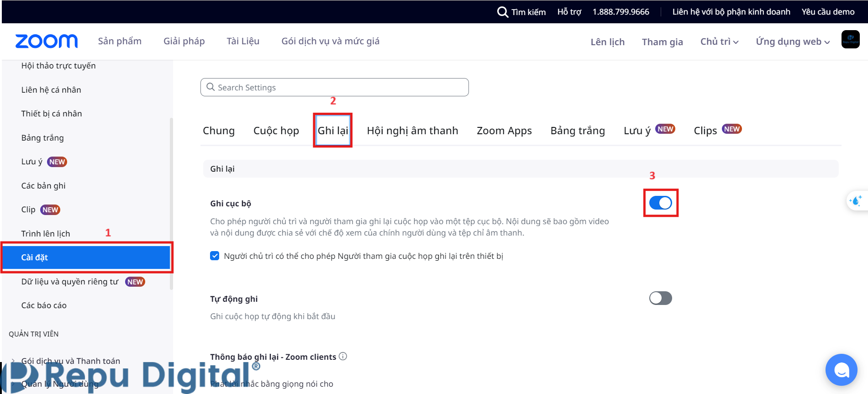Switch to the Cuộc họp tab
868x394 pixels.
pos(276,131)
